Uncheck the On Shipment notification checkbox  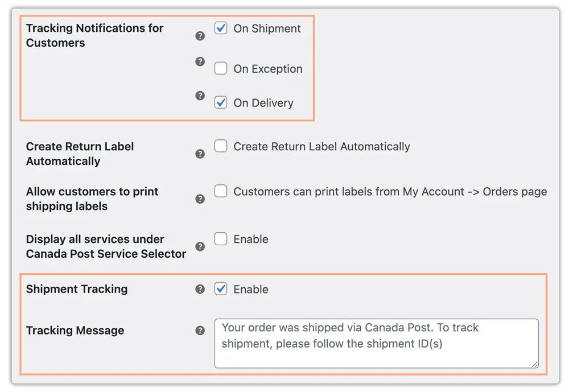[221, 28]
